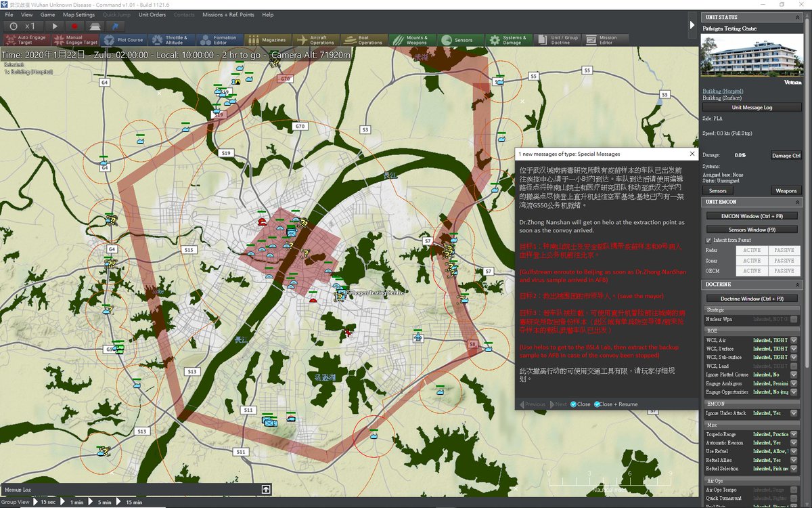
Task: Click the blue arrow jump icon
Action: 114,26
